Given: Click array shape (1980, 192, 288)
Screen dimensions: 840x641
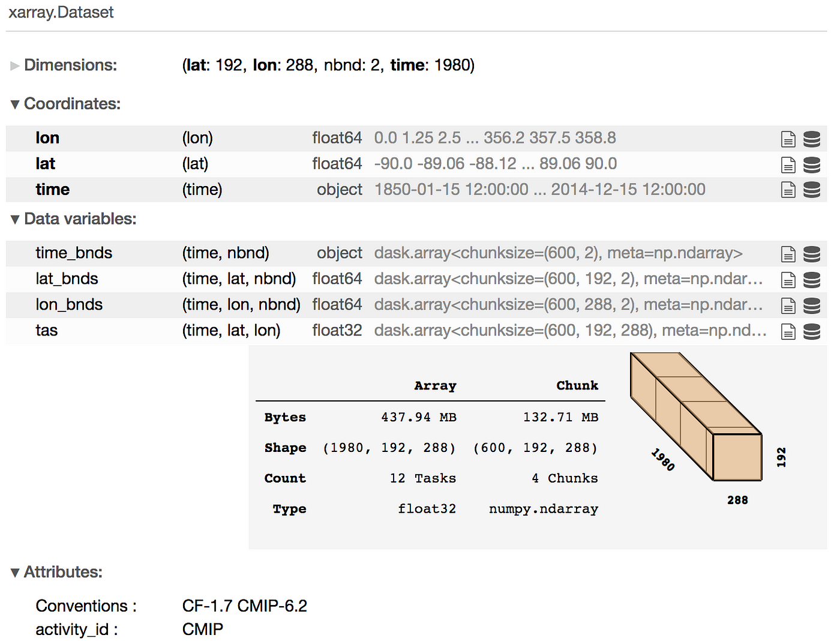Looking at the screenshot, I should 389,448.
